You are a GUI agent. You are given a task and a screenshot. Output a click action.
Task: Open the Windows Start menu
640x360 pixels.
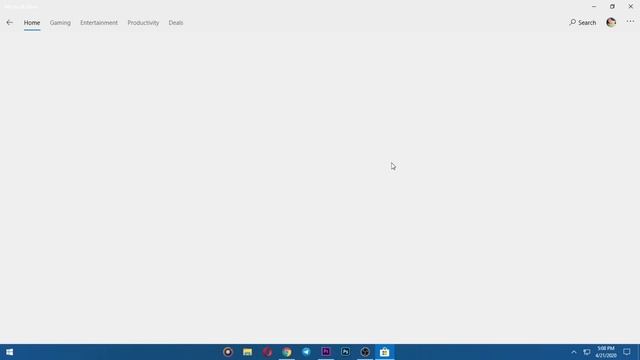point(9,352)
